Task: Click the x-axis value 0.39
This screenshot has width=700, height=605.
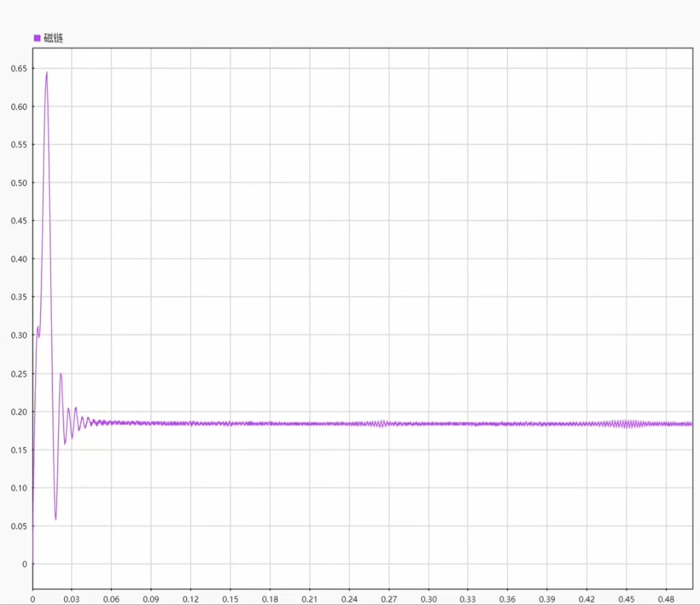Action: [547, 599]
